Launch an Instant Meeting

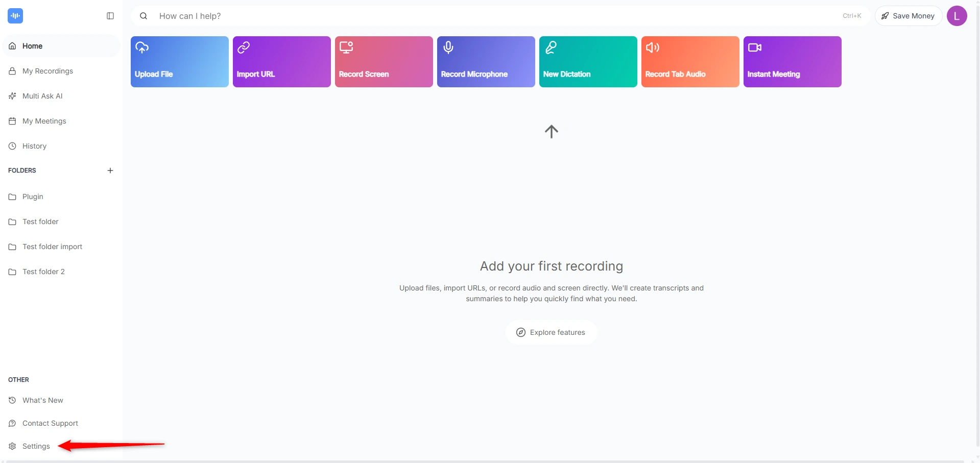click(x=755, y=47)
